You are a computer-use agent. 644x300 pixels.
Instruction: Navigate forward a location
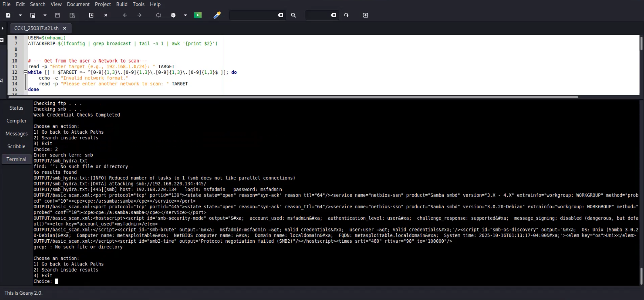point(140,15)
